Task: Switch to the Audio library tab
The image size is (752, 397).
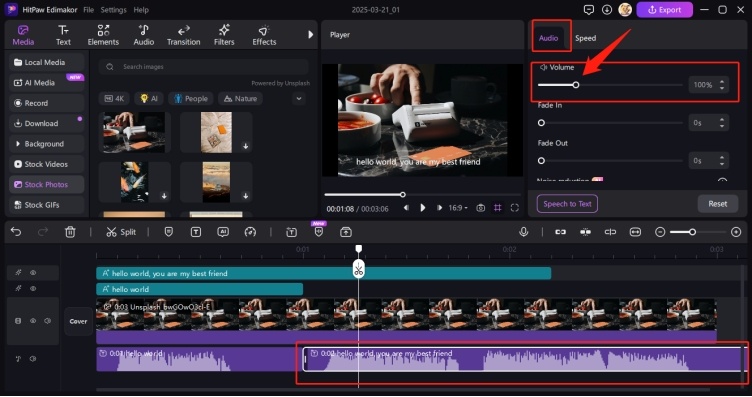Action: pos(143,35)
